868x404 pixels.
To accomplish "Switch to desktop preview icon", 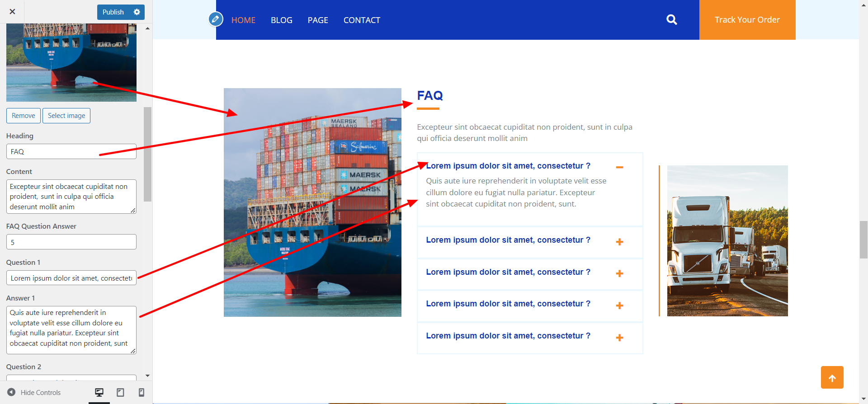I will pyautogui.click(x=99, y=392).
